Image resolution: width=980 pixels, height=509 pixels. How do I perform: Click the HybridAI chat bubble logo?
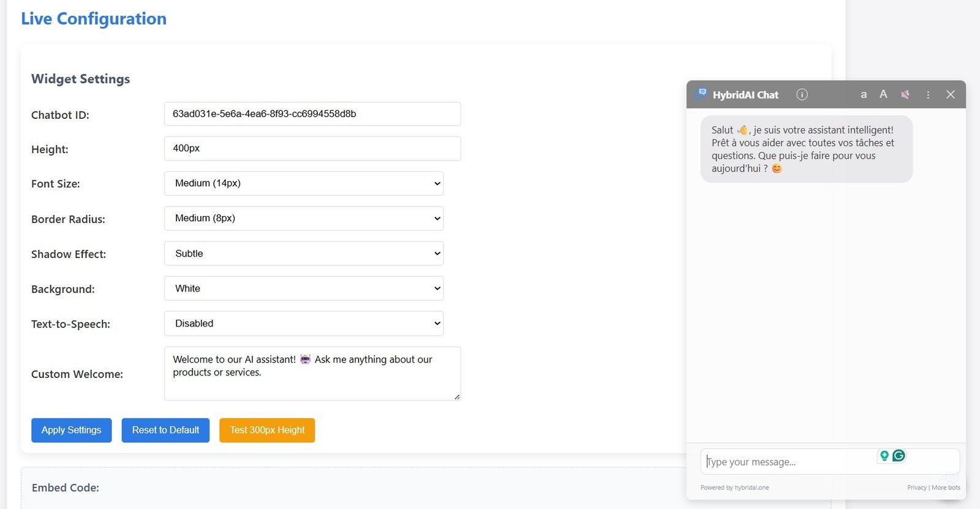tap(700, 94)
